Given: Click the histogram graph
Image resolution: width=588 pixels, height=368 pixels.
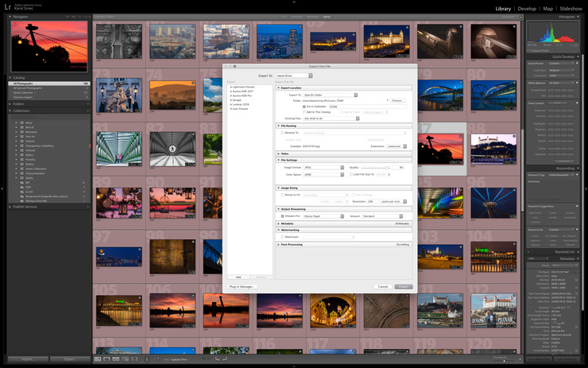Looking at the screenshot, I should pyautogui.click(x=552, y=33).
